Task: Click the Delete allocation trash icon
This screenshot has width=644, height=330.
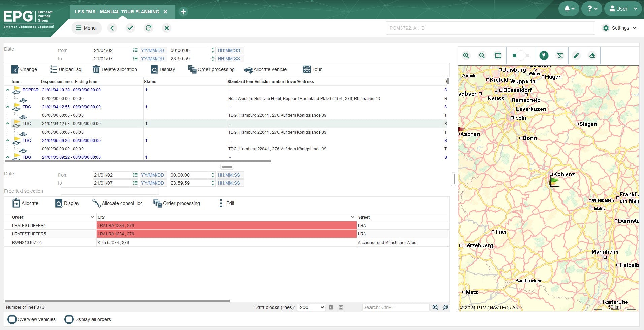Action: (97, 69)
